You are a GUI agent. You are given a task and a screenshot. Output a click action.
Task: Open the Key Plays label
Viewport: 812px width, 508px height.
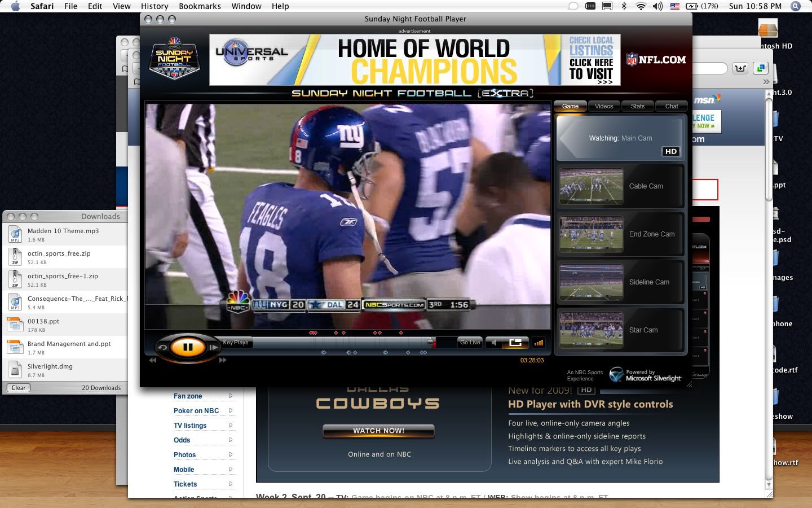pos(236,342)
